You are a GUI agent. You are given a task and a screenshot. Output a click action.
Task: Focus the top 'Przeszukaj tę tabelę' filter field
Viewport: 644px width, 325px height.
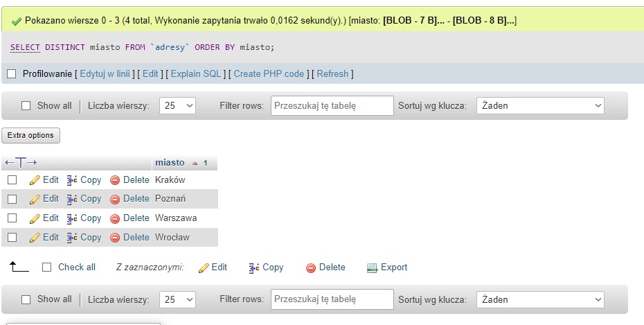pos(332,106)
